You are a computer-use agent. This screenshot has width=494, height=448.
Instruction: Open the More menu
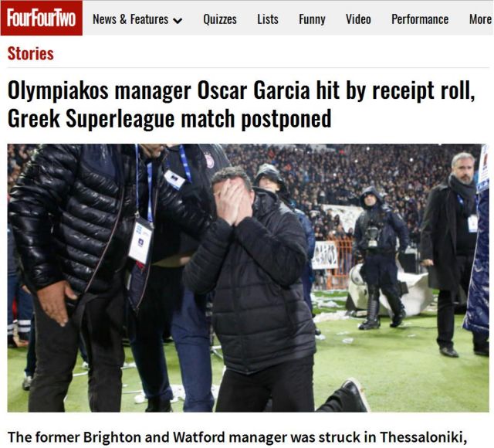pyautogui.click(x=480, y=19)
